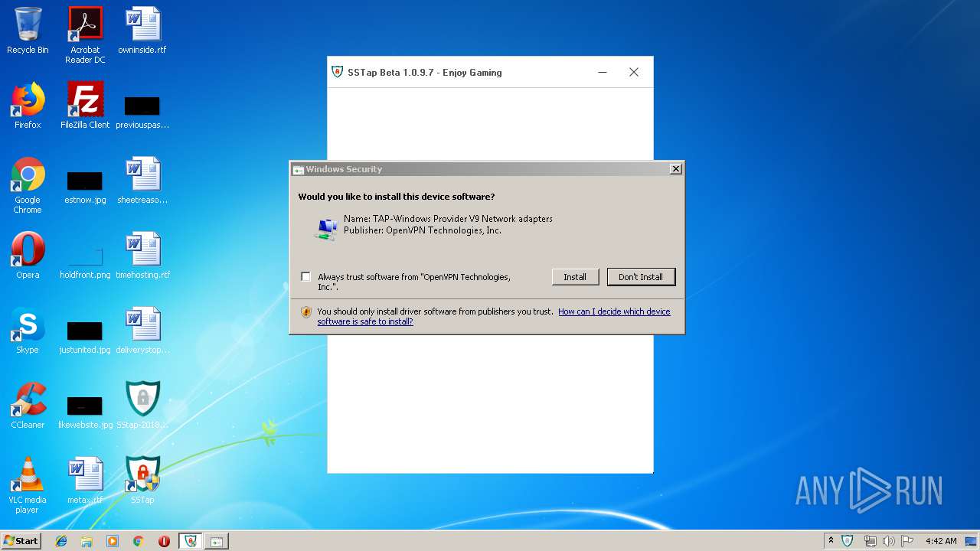The width and height of the screenshot is (980, 551).
Task: Open the SSTap desktop shortcut
Action: [x=142, y=481]
